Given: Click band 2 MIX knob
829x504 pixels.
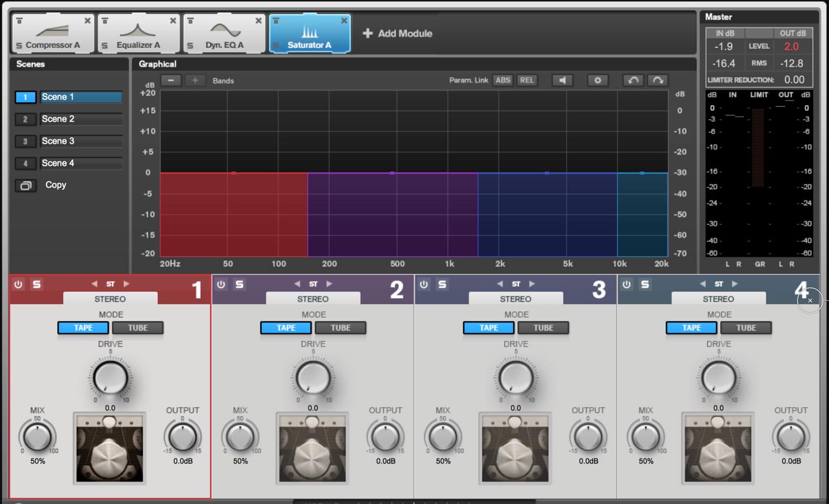Looking at the screenshot, I should pyautogui.click(x=240, y=437).
